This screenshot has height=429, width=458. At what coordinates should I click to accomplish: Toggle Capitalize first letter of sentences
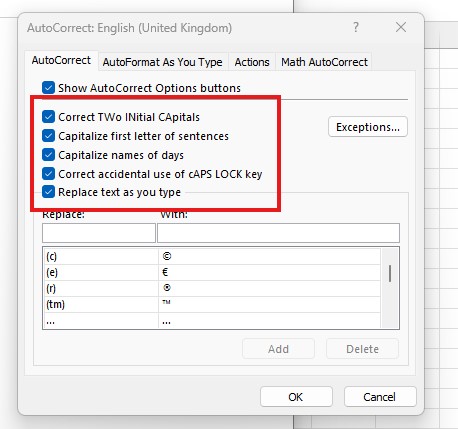pyautogui.click(x=48, y=136)
